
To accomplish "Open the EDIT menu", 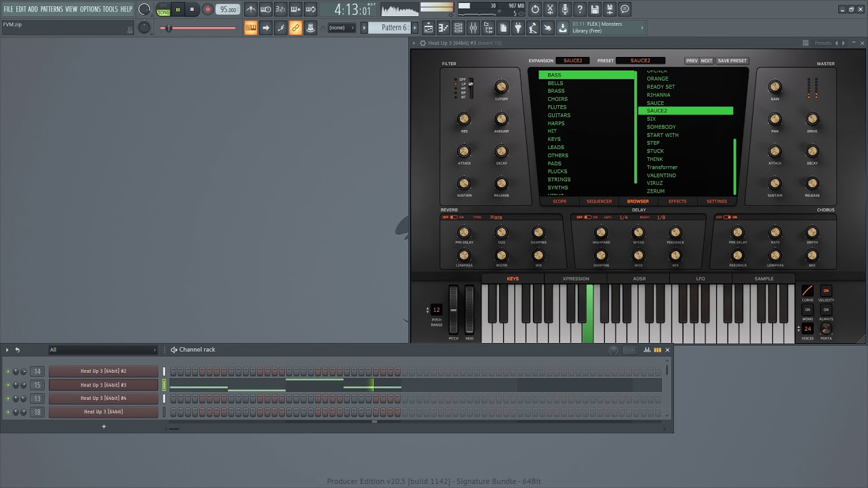I will [21, 9].
